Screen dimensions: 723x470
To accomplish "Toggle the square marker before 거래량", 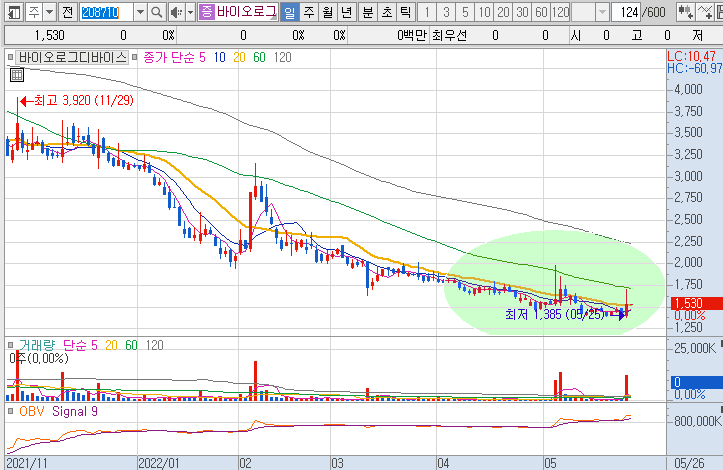I will [11, 345].
